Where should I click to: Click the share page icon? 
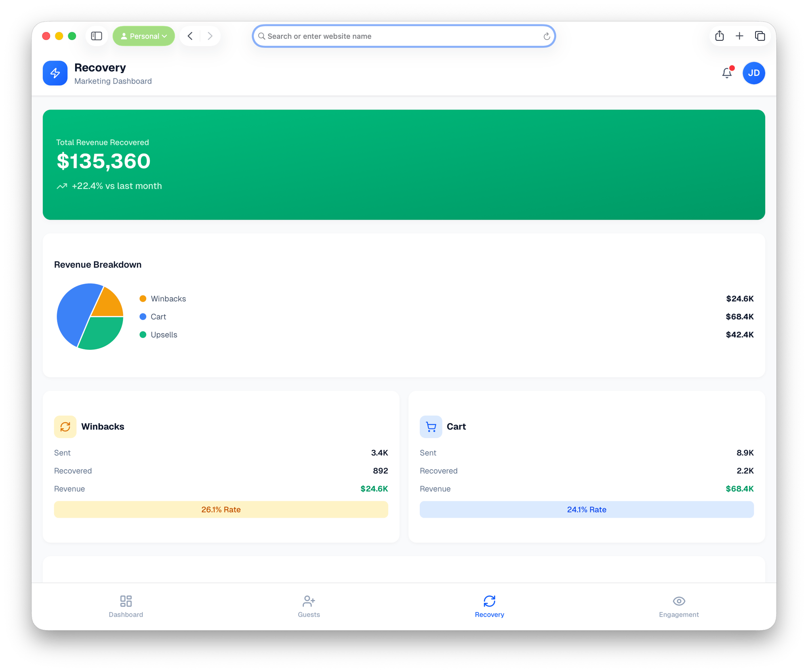pyautogui.click(x=720, y=36)
